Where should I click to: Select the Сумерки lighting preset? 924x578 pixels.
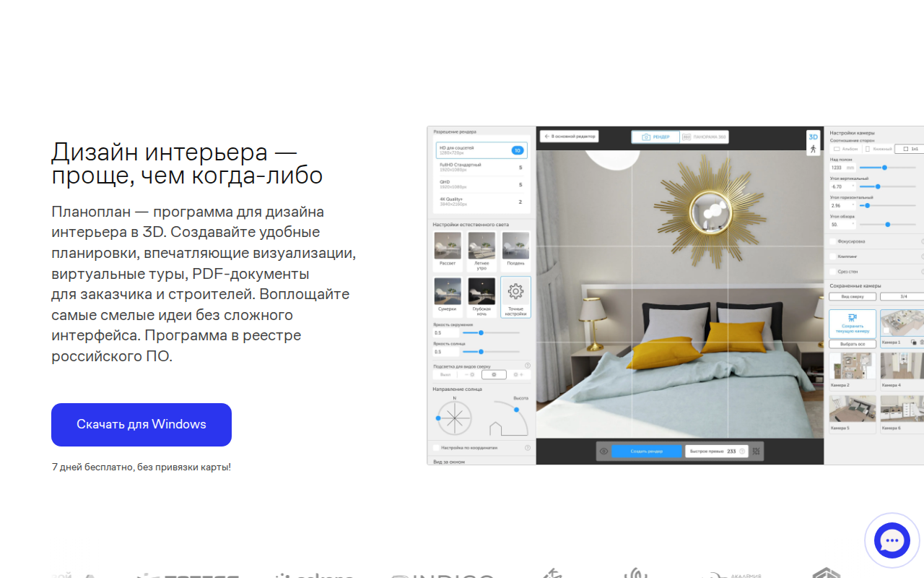[448, 296]
